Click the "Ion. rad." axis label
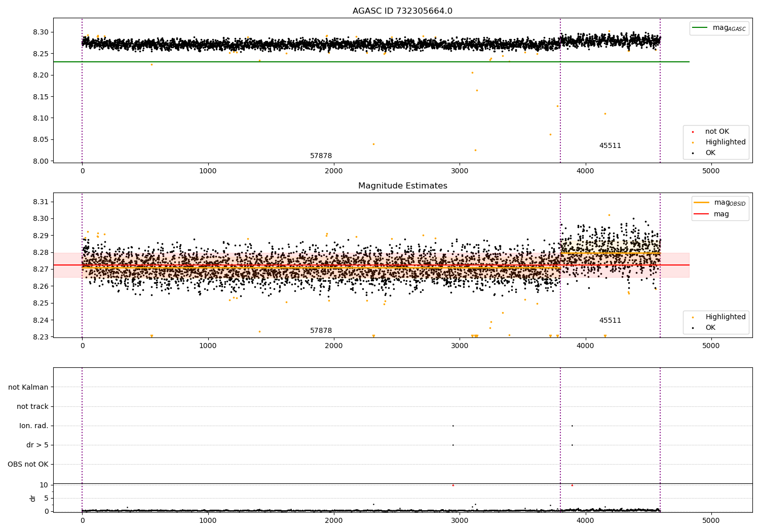 [x=34, y=426]
